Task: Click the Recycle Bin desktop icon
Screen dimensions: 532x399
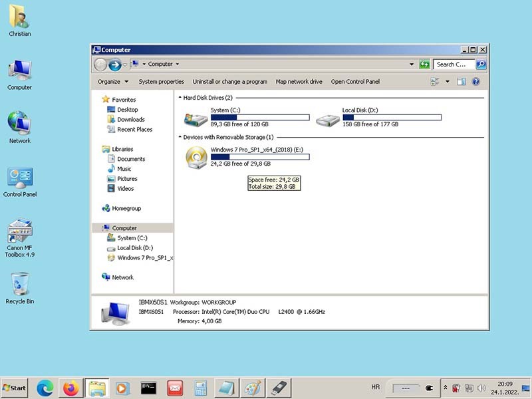Action: pos(20,285)
